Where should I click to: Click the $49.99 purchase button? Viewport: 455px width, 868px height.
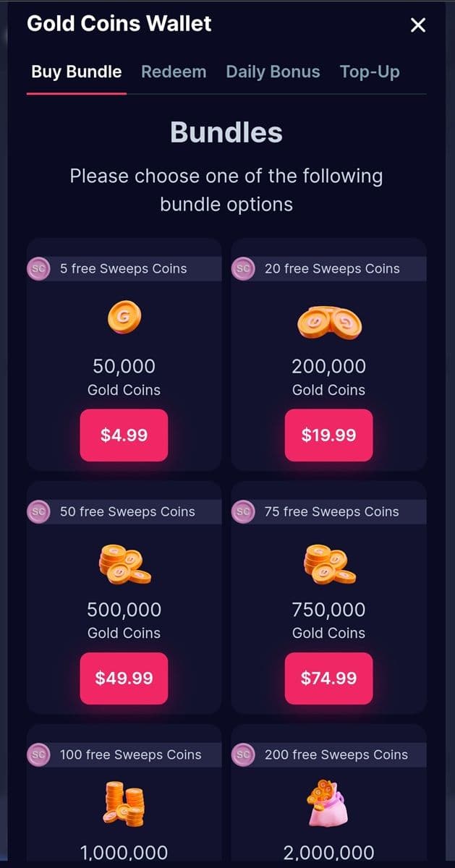[x=124, y=678]
